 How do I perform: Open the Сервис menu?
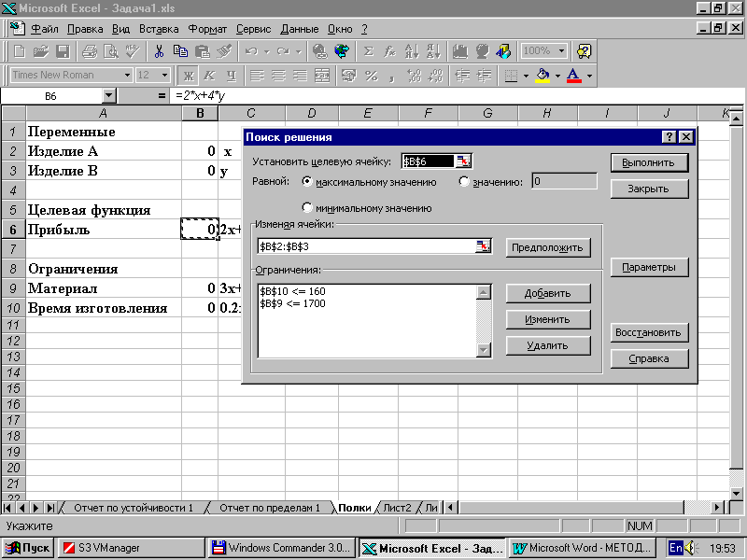(x=253, y=29)
